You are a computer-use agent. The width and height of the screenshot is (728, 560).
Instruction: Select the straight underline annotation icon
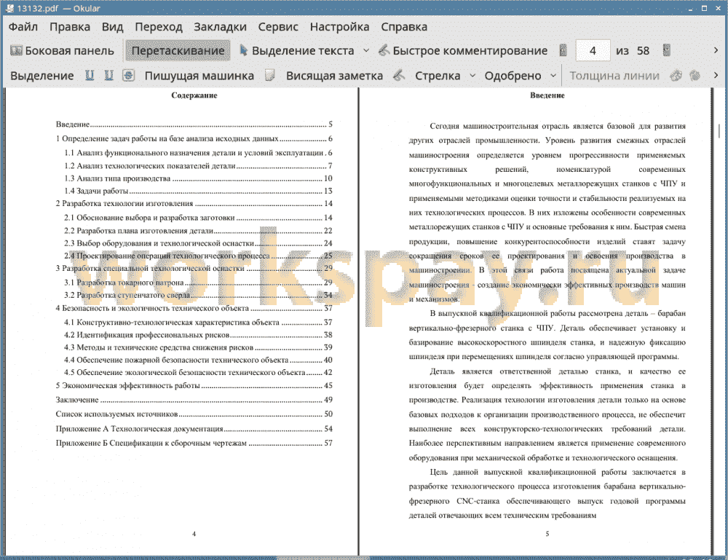(x=90, y=75)
